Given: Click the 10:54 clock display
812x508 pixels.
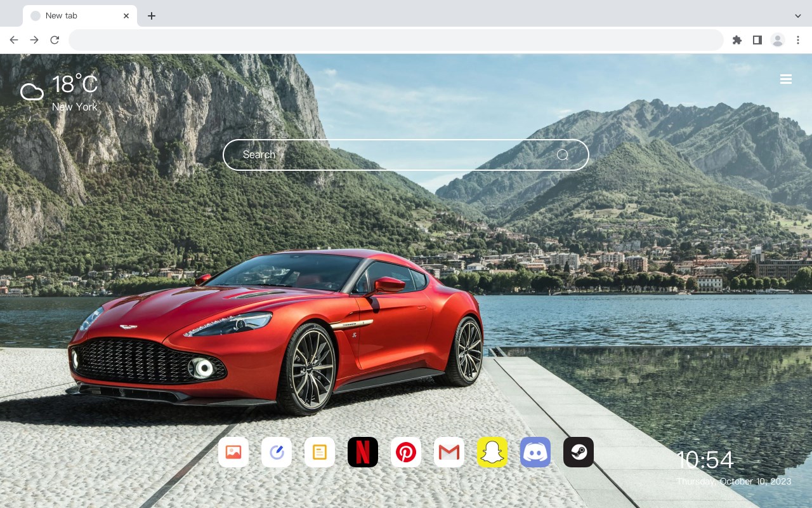Looking at the screenshot, I should click(x=705, y=460).
